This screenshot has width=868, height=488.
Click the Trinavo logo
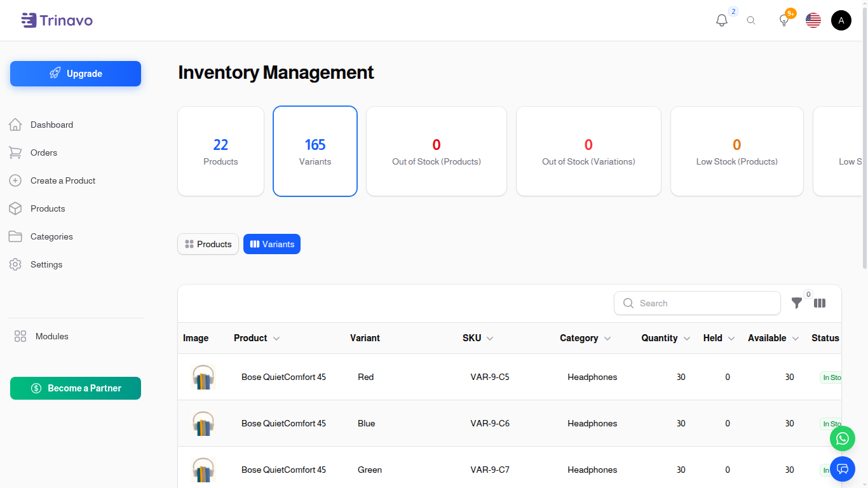coord(57,20)
